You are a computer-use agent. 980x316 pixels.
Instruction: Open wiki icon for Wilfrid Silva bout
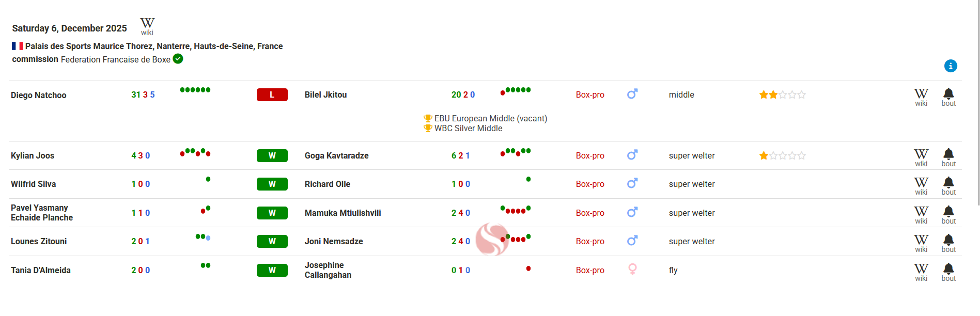[921, 185]
